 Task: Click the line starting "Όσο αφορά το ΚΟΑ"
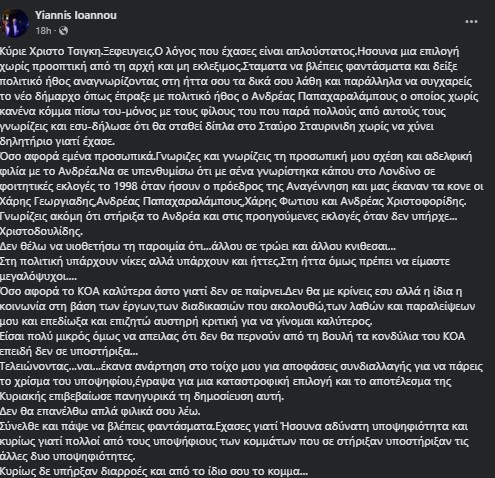coord(231,291)
